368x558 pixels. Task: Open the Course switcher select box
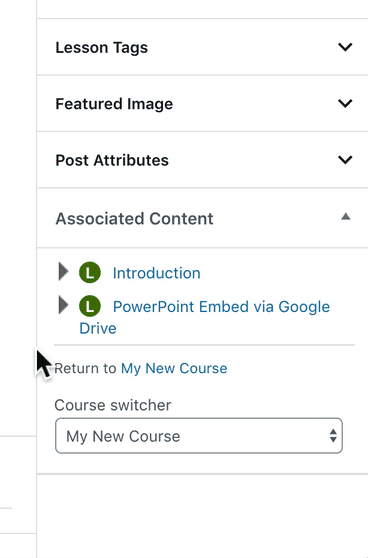199,436
